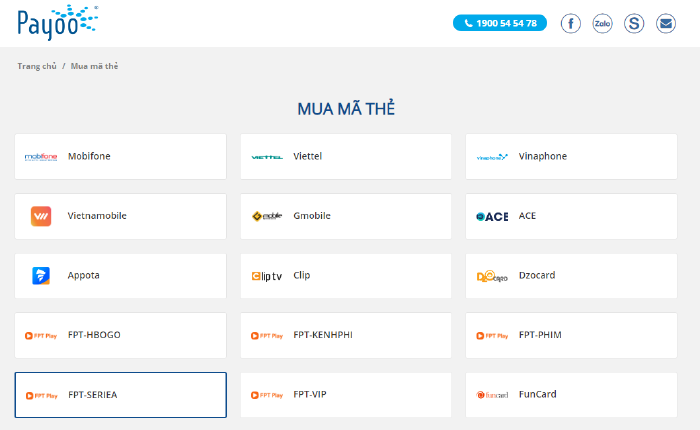The image size is (700, 430).
Task: Choose the Vietnamobile card label
Action: (97, 216)
